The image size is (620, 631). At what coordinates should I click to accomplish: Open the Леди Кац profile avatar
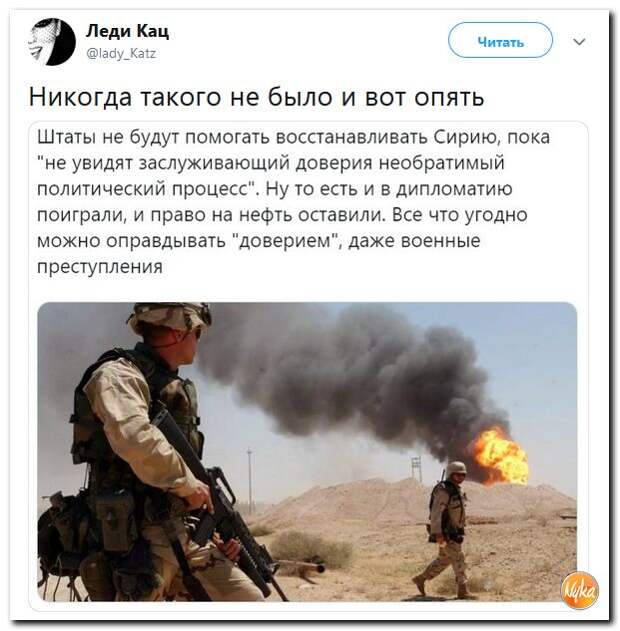pos(52,42)
